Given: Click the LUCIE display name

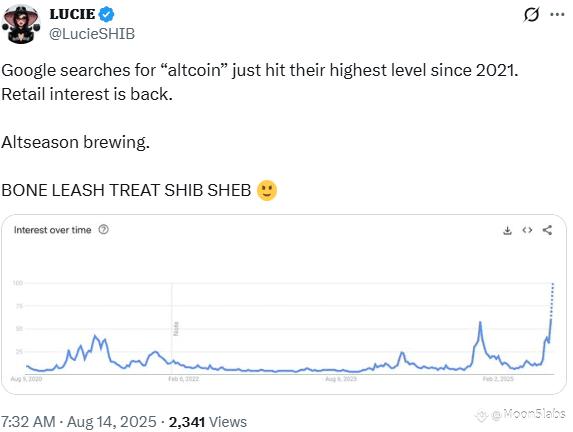Looking at the screenshot, I should [72, 14].
